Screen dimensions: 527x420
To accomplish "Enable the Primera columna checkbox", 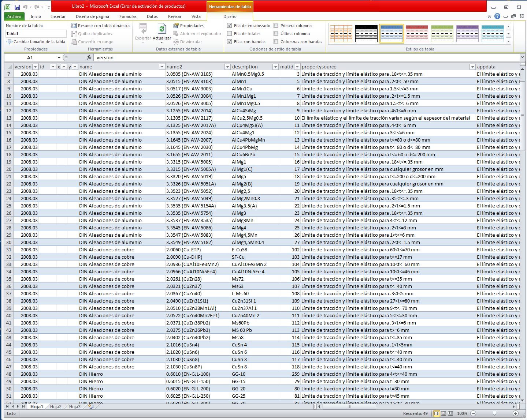I will [276, 26].
